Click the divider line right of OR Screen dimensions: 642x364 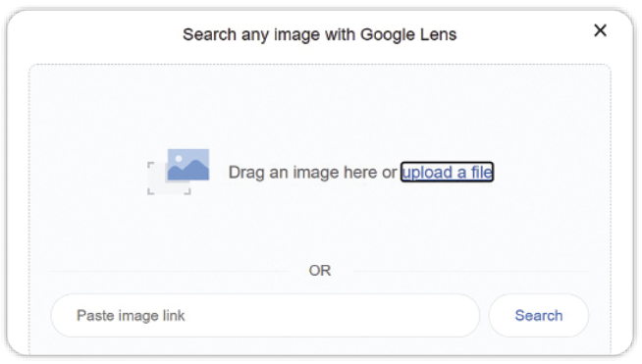471,271
